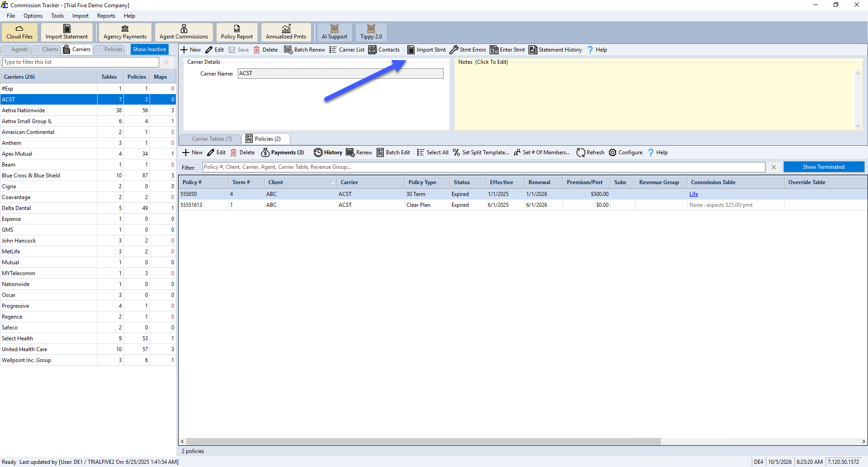Click the policy Filter text field

pos(484,167)
